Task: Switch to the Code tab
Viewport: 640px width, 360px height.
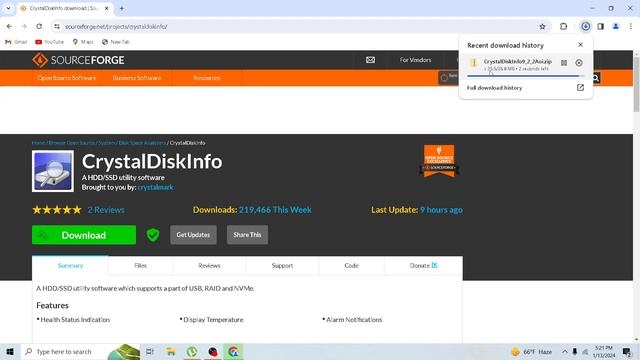Action: coord(351,266)
